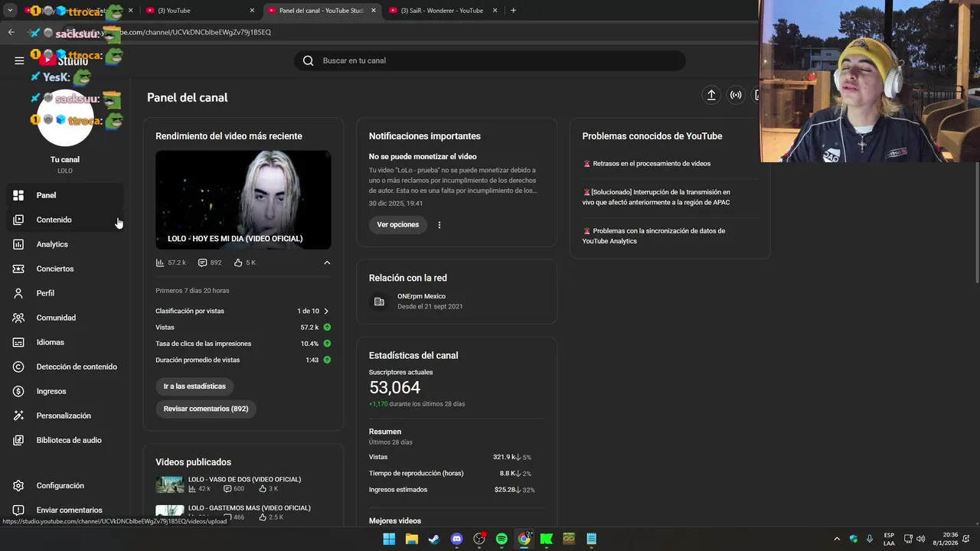The image size is (980, 551).
Task: Click Revisar comentarios (892) button
Action: click(206, 409)
